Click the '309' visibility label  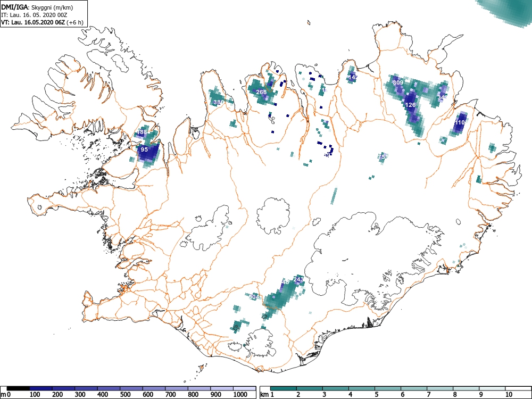398,82
